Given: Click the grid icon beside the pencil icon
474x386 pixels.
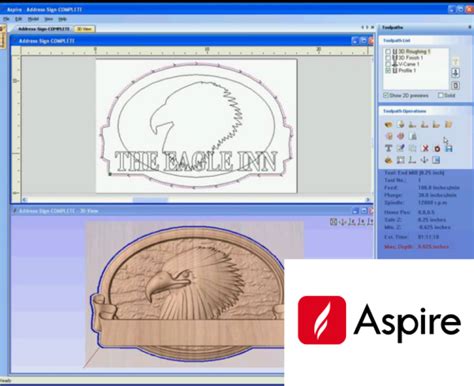Looking at the screenshot, I should 413,148.
